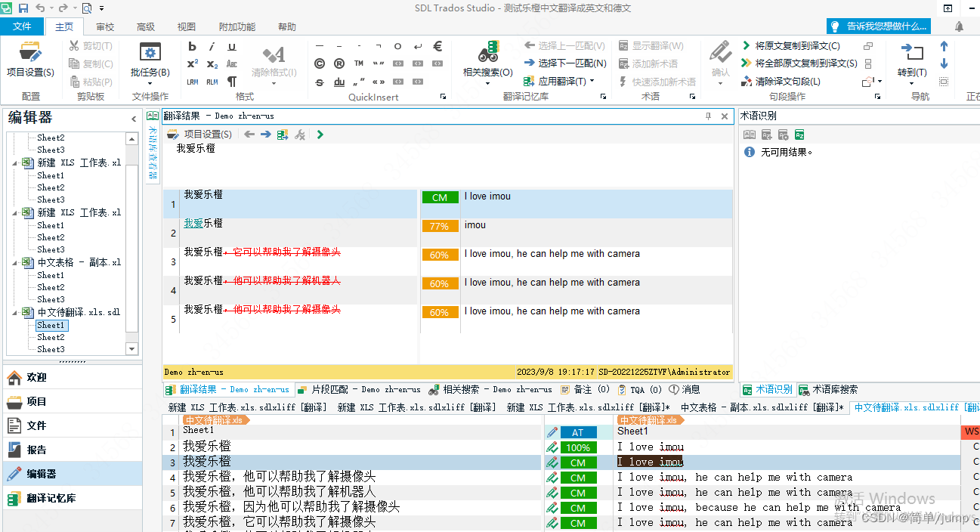Insert the degree ° symbol from QuickInsert

tap(397, 47)
